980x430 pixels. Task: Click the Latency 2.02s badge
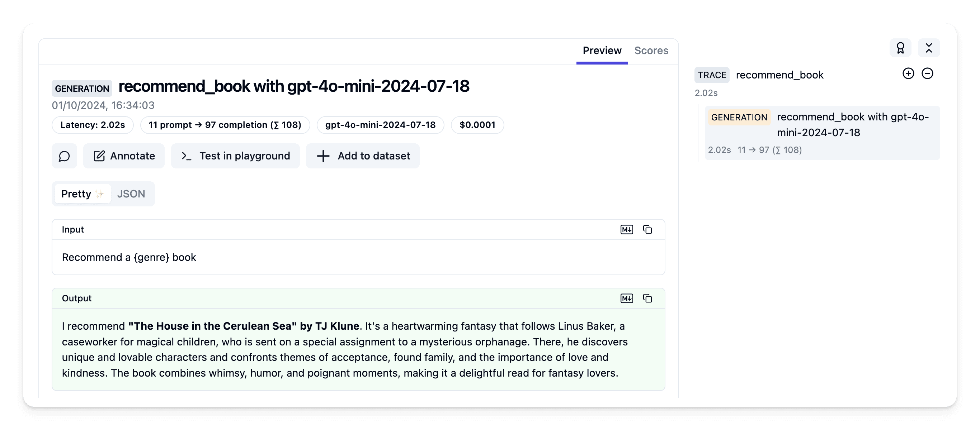pyautogui.click(x=93, y=125)
